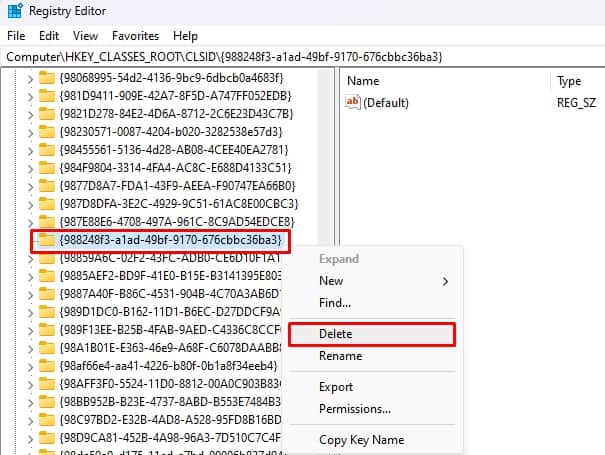Click folder icon of {9887A40F-B86C-4531 key

[x=47, y=294]
